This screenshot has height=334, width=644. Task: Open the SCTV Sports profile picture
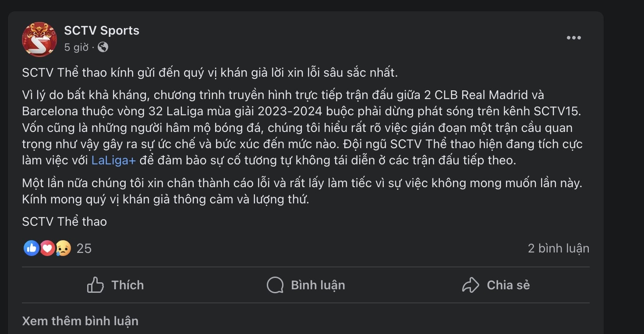point(39,39)
